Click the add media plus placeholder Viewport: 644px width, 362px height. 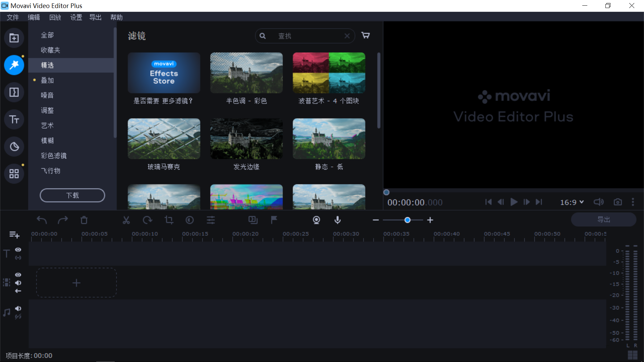click(x=76, y=283)
